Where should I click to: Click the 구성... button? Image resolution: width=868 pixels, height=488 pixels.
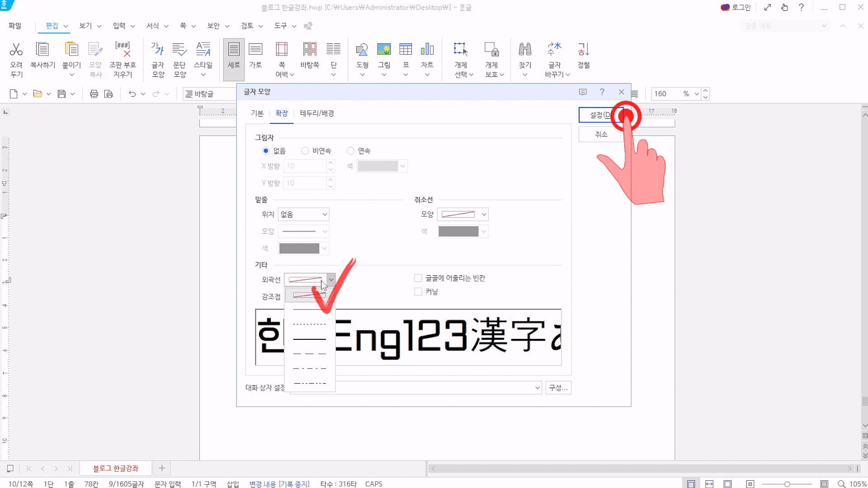click(558, 388)
